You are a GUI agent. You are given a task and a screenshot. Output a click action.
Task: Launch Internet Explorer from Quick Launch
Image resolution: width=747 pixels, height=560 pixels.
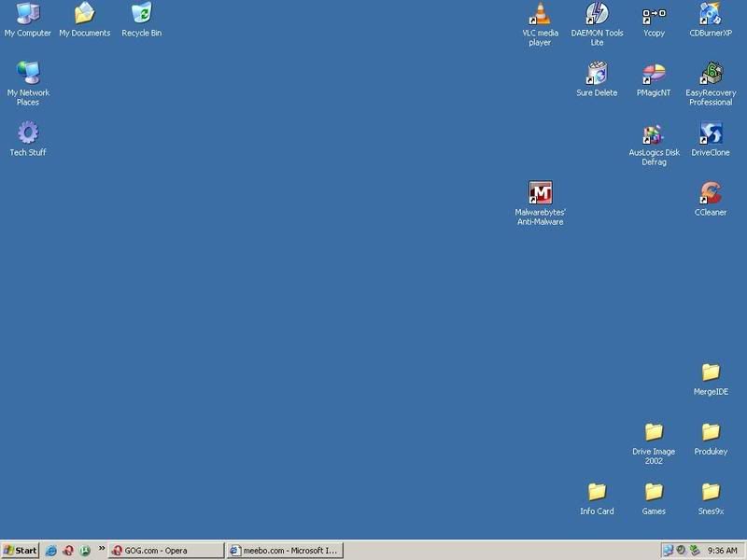(51, 551)
